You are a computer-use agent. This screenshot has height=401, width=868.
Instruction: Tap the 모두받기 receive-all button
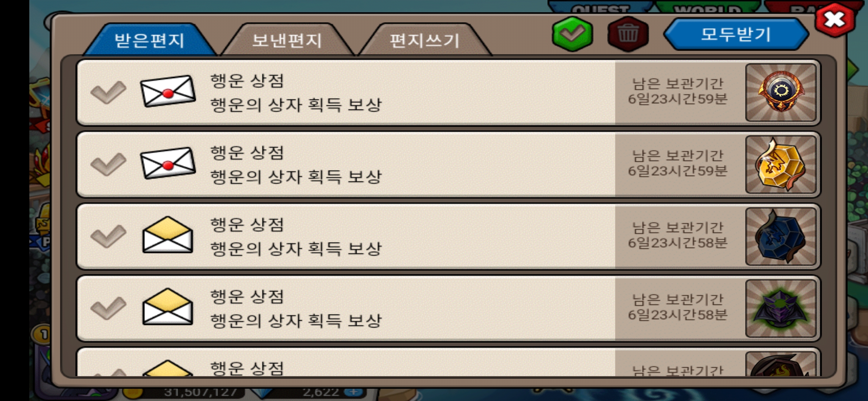(x=736, y=34)
